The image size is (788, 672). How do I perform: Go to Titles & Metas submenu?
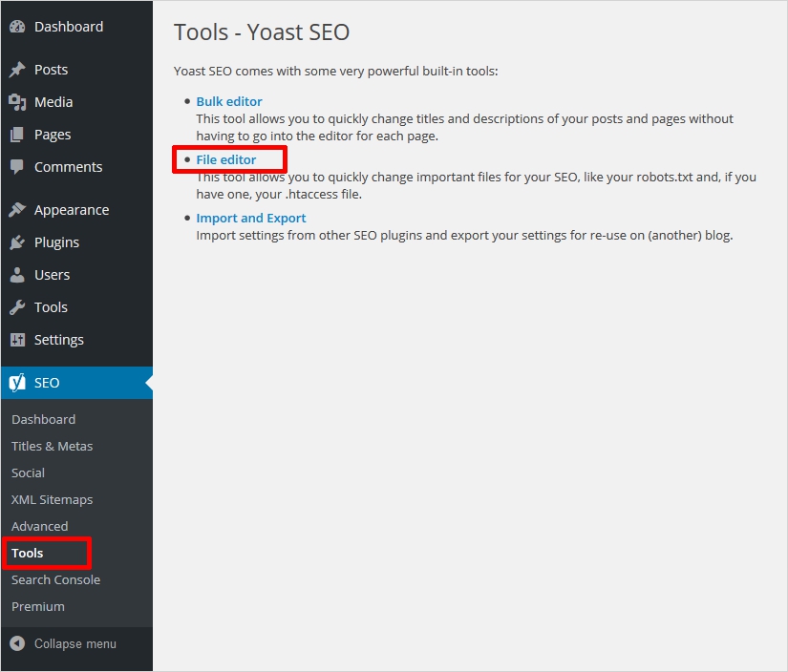[52, 446]
